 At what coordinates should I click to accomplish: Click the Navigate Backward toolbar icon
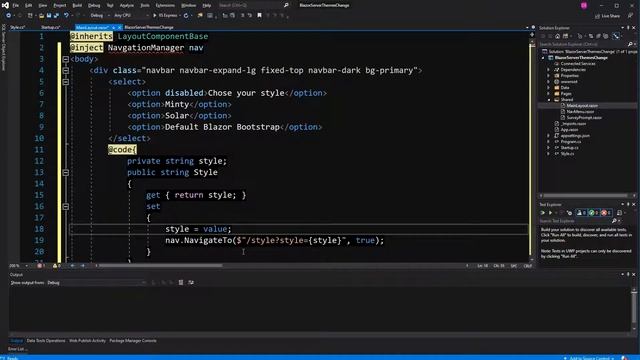[x=8, y=16]
